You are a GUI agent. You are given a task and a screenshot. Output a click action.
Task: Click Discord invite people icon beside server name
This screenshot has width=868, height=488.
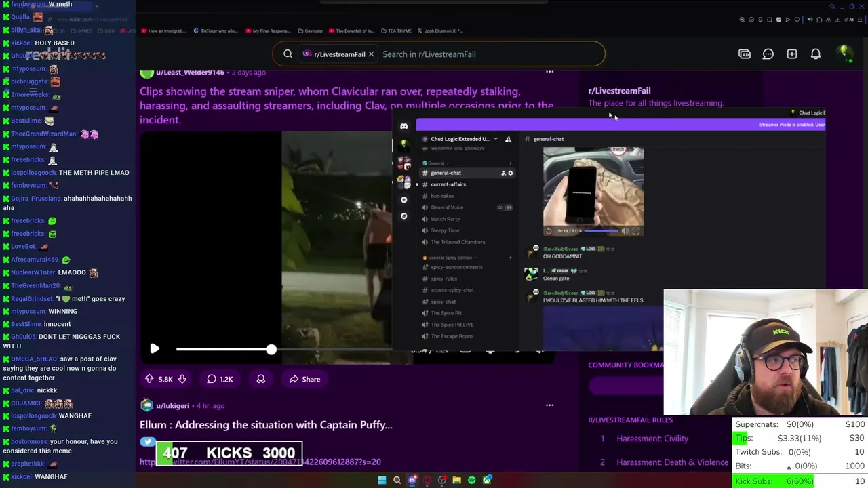[x=508, y=139]
